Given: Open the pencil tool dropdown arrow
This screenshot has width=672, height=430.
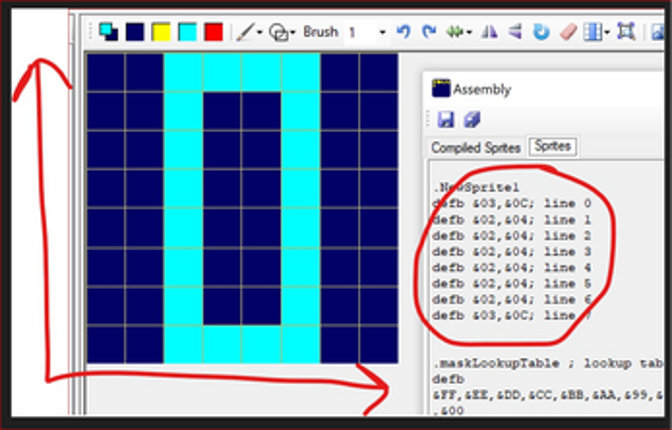Looking at the screenshot, I should [260, 33].
